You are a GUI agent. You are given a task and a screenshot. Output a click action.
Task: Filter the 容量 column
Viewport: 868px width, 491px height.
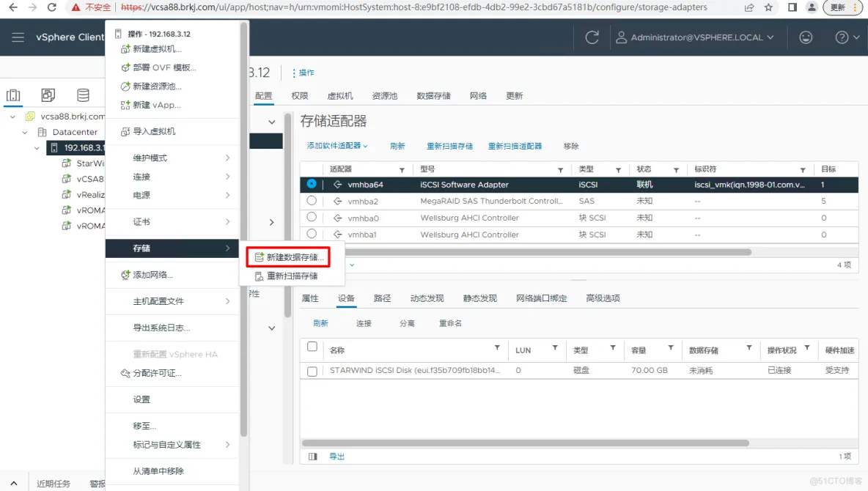point(670,347)
